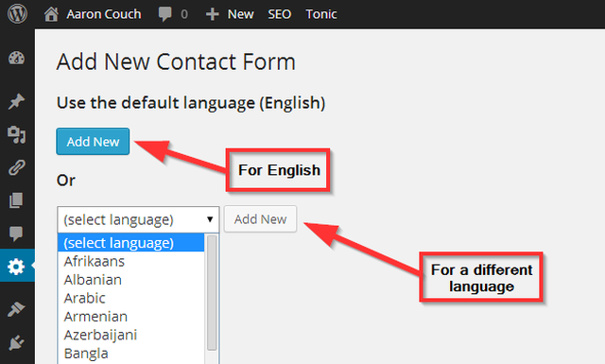Image resolution: width=605 pixels, height=364 pixels.
Task: Select Armenian from the language list
Action: 130,317
